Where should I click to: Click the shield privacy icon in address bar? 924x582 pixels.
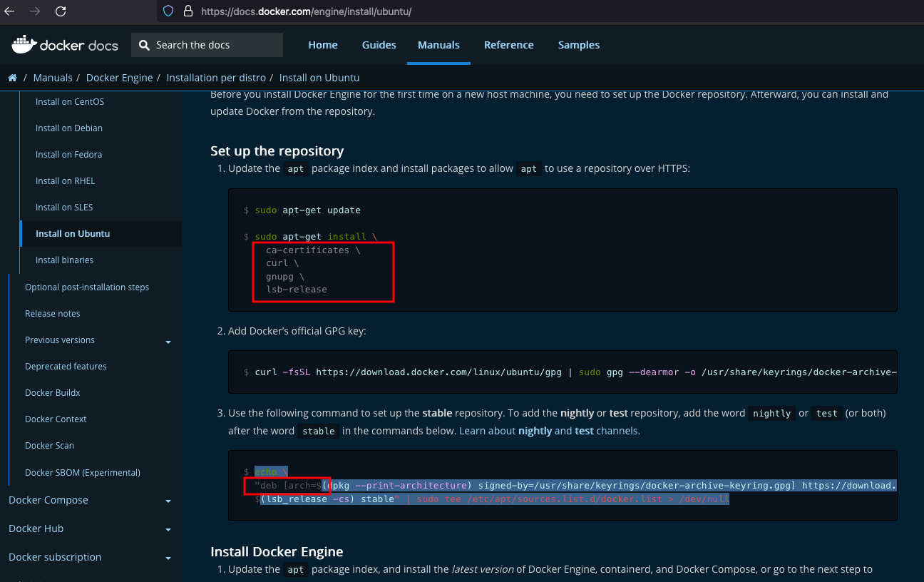[169, 11]
